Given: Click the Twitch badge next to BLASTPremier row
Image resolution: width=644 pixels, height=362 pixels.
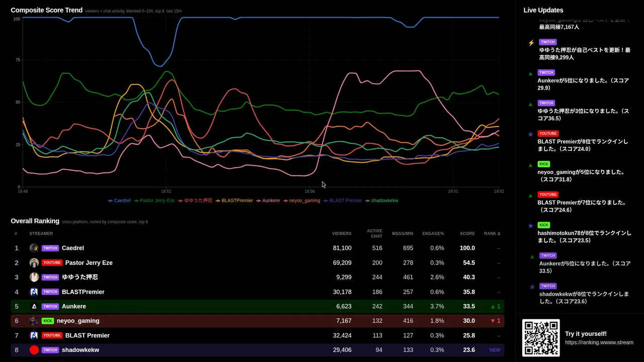Looking at the screenshot, I should (x=50, y=292).
